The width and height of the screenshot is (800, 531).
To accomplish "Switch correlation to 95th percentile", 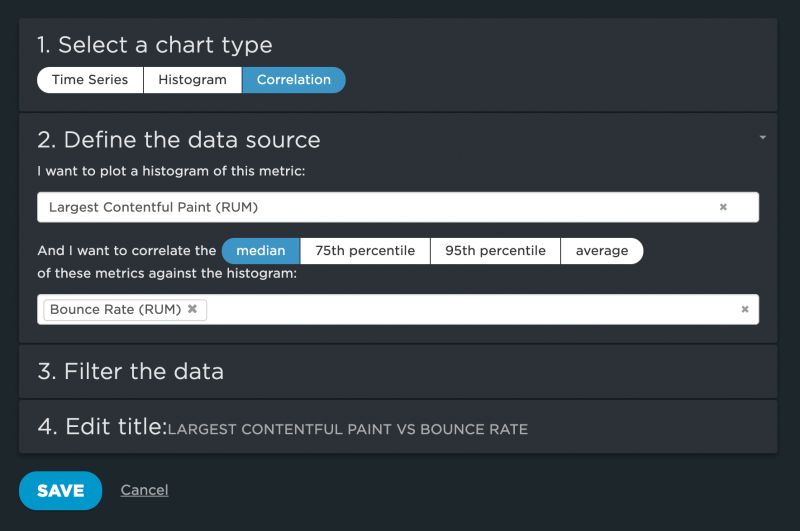I will click(x=495, y=251).
